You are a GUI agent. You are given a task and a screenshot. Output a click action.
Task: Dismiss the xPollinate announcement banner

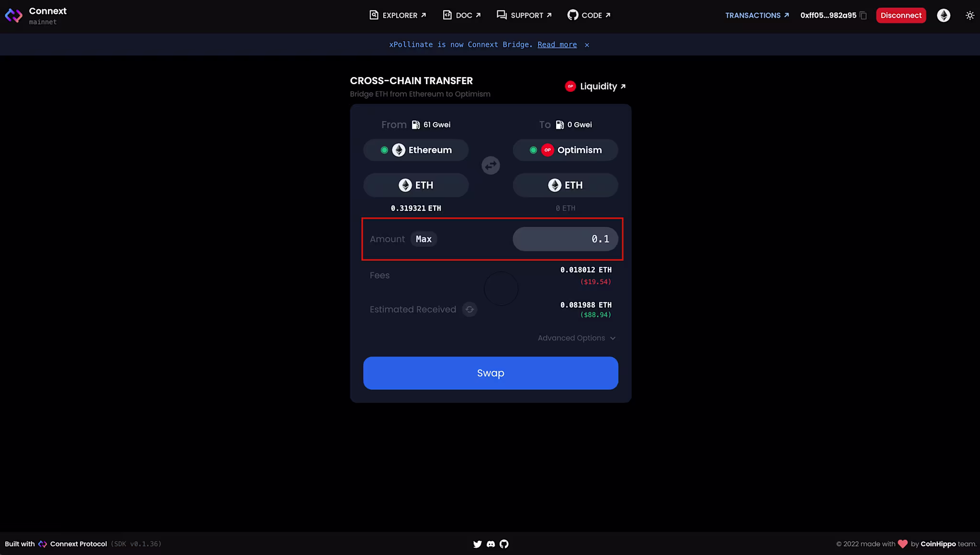pos(587,45)
